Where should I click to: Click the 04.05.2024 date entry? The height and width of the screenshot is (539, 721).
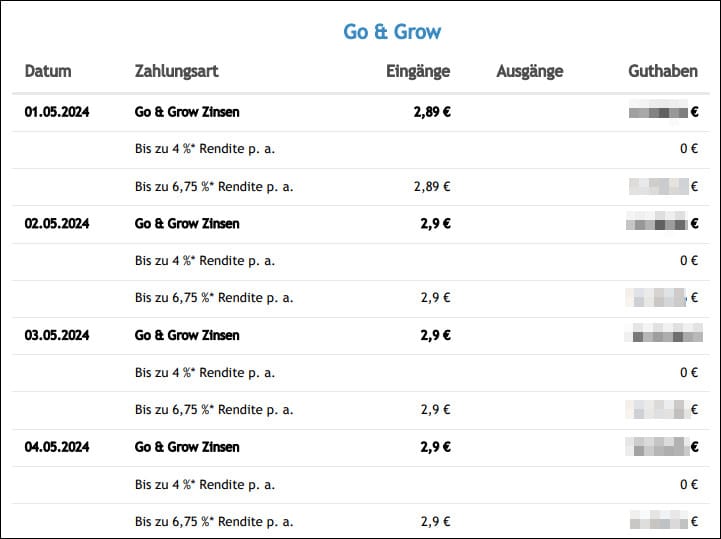click(x=57, y=448)
